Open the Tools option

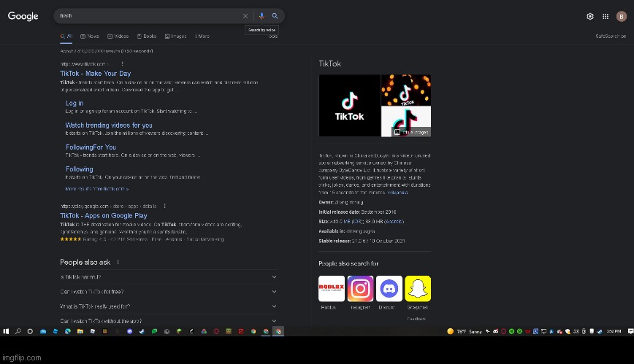(x=273, y=36)
